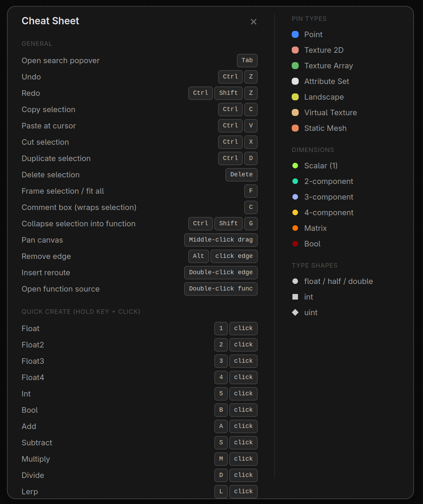Click the Point pin type indicator
The width and height of the screenshot is (423, 504).
coord(295,34)
